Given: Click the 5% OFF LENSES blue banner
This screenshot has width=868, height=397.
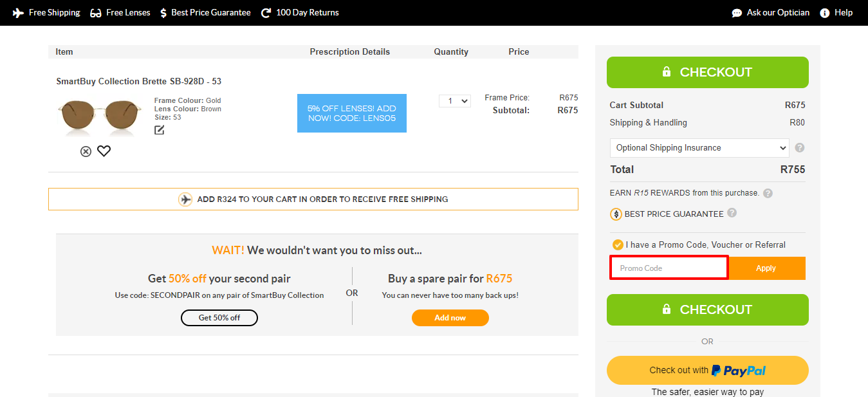Looking at the screenshot, I should coord(352,113).
